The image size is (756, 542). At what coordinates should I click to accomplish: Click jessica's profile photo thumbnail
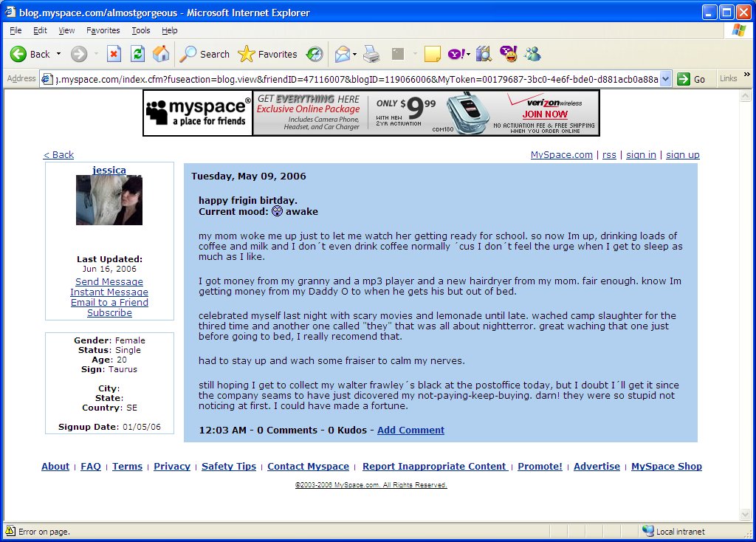109,200
